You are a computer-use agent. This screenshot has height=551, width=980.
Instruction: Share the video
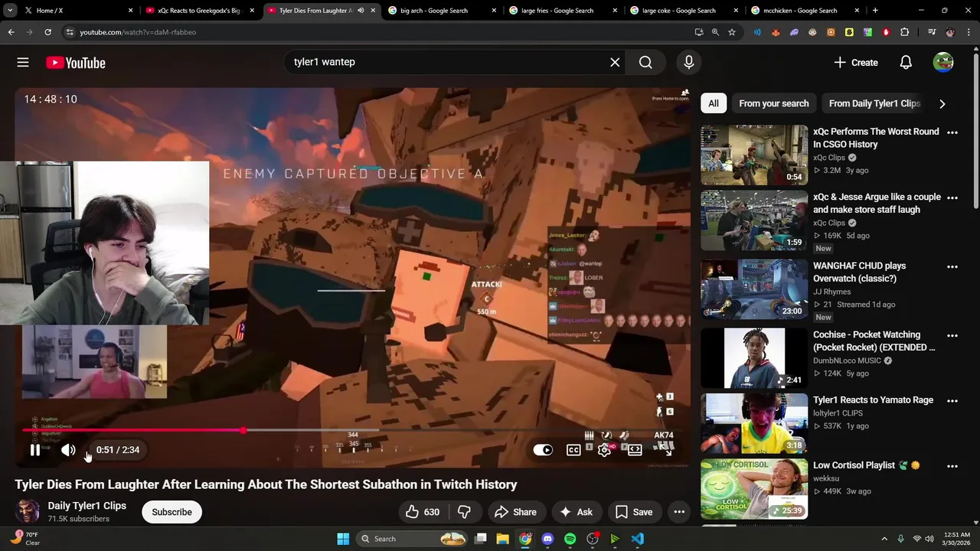click(515, 512)
